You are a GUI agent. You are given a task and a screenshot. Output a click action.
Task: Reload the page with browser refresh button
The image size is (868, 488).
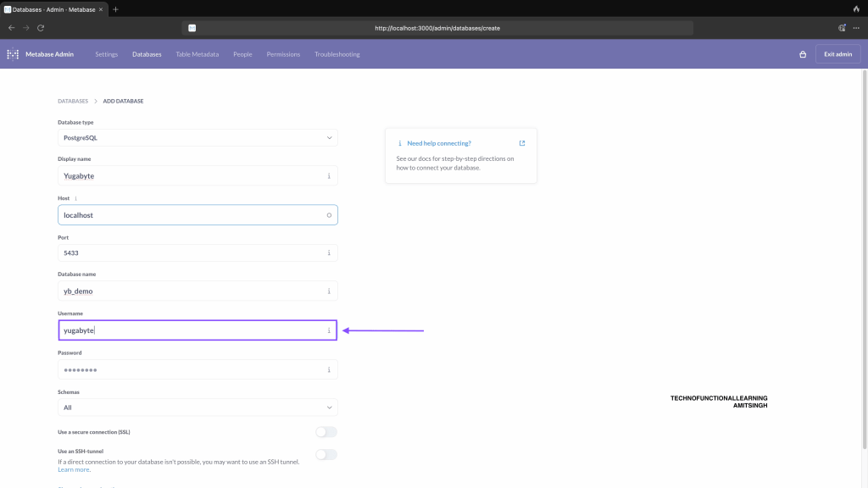tap(41, 28)
